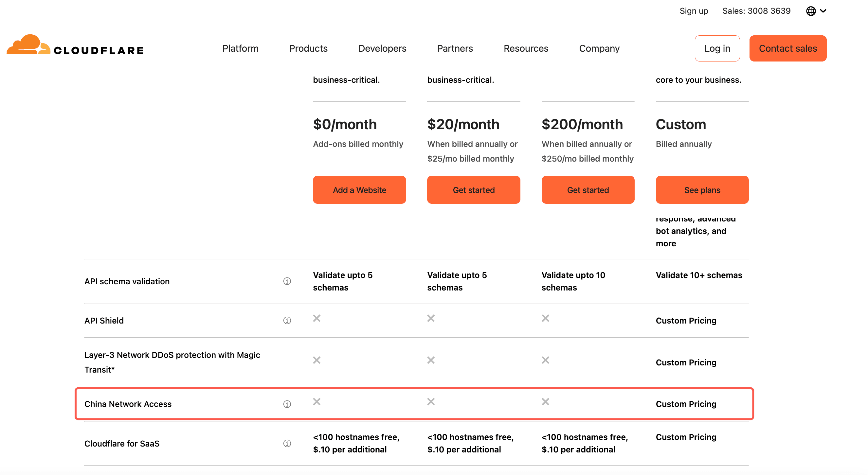Click 'Validate 10+ schemas' cell
This screenshot has height=475, width=868.
[x=699, y=275]
